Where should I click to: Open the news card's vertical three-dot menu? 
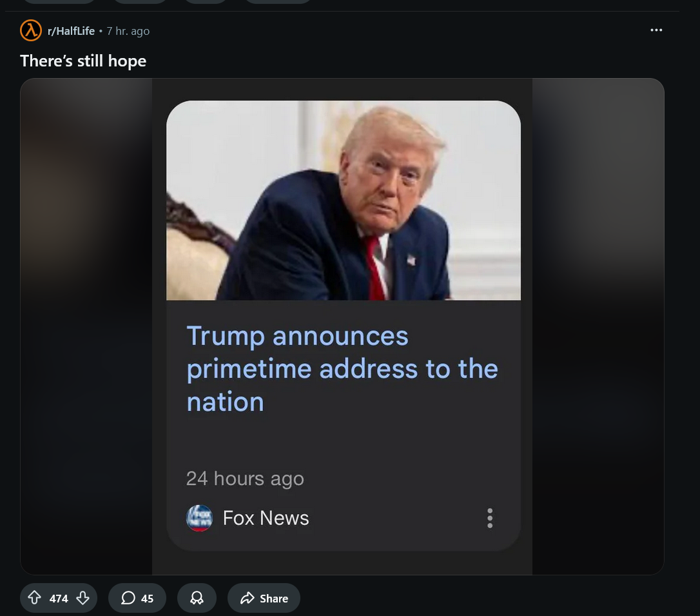click(490, 518)
